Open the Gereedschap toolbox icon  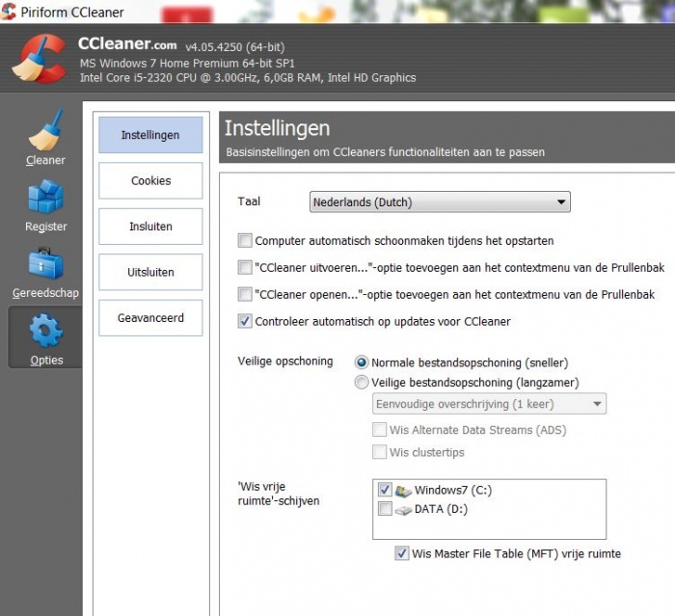point(45,263)
